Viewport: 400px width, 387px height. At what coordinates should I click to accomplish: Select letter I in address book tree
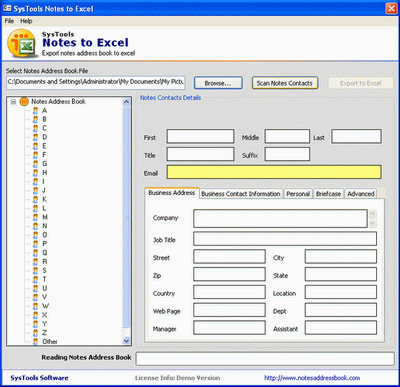(43, 182)
